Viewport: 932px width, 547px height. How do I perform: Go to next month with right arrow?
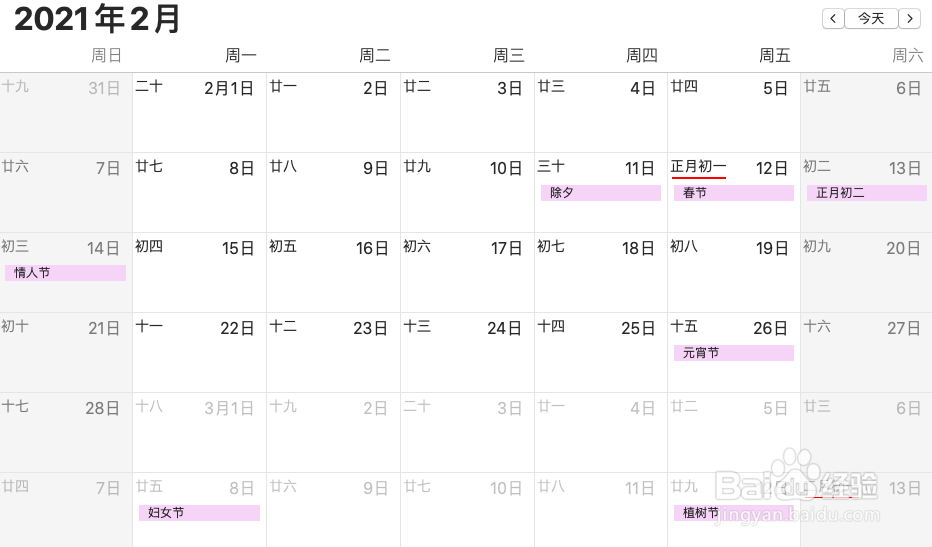[910, 18]
